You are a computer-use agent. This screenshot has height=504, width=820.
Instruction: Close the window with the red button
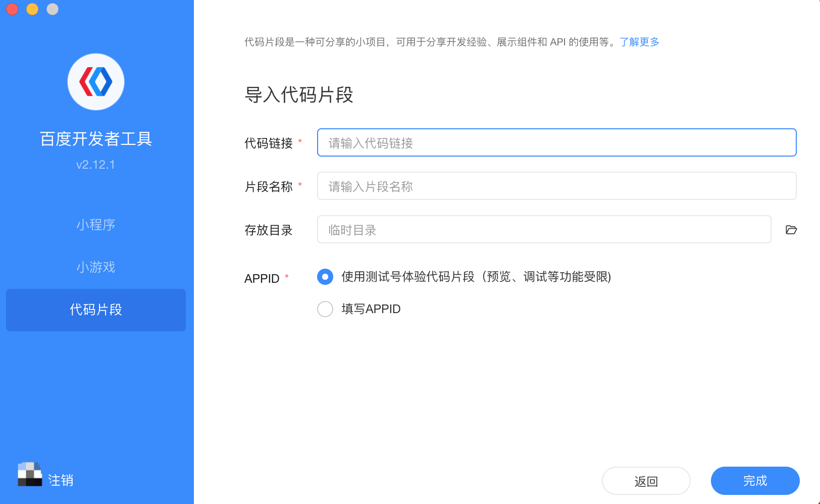12,9
